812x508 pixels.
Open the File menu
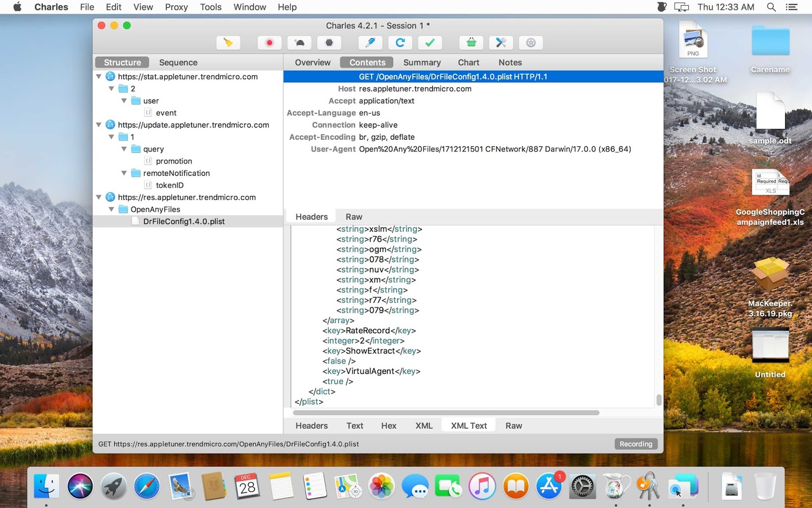tap(87, 7)
